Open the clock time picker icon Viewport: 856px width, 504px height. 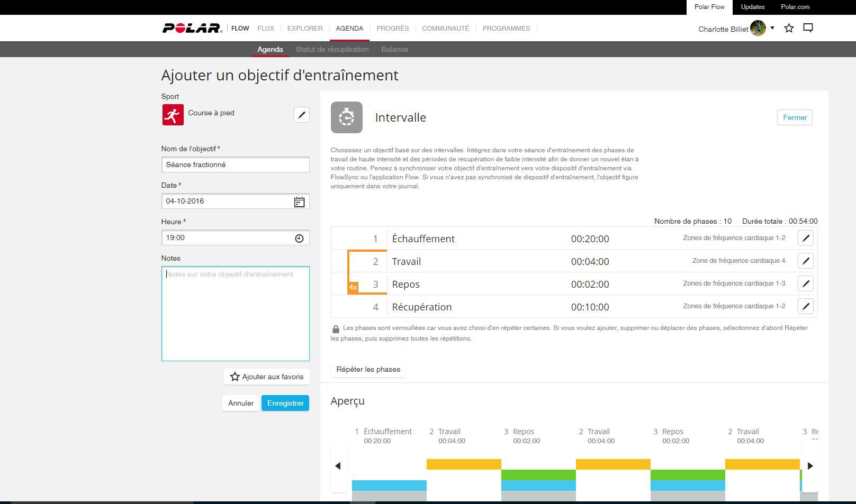point(299,239)
